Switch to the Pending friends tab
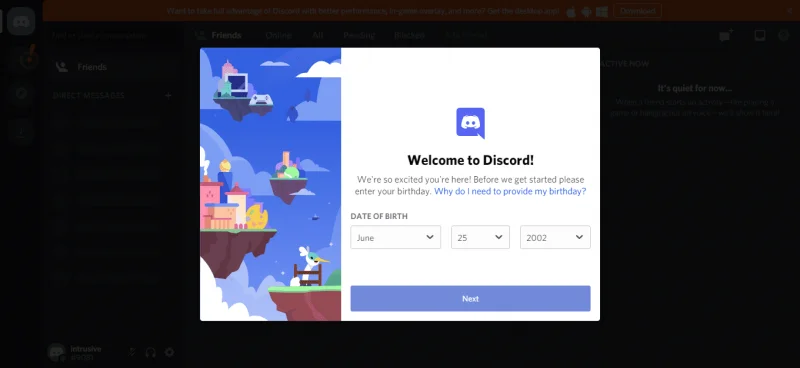The image size is (800, 368). [359, 35]
